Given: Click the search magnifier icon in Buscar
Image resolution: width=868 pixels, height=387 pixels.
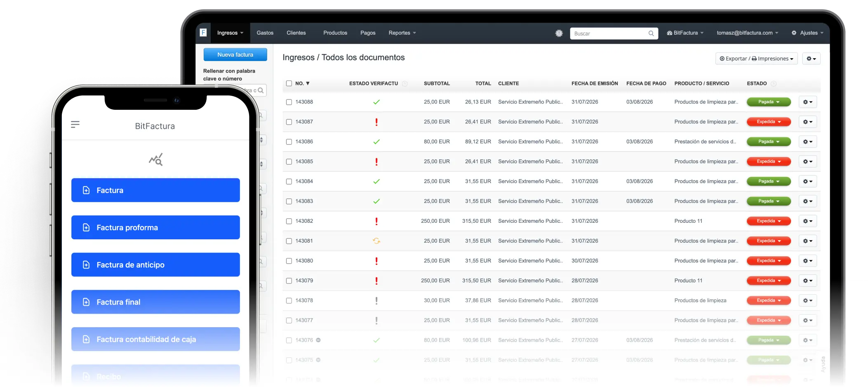Looking at the screenshot, I should click(651, 33).
